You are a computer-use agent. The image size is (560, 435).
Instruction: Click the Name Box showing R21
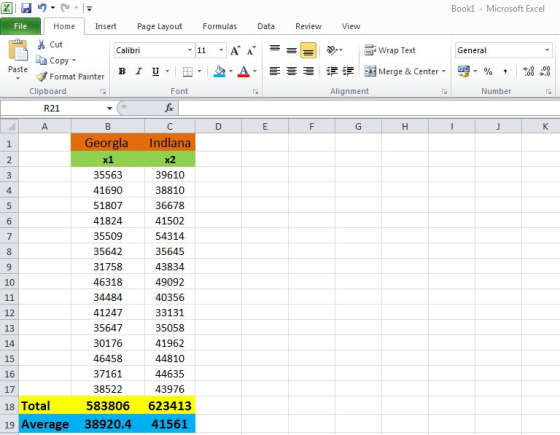52,108
